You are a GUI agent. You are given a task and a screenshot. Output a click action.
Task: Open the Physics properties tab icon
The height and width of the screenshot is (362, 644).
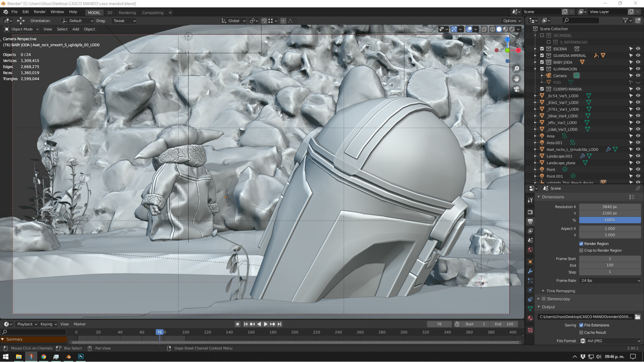(530, 290)
